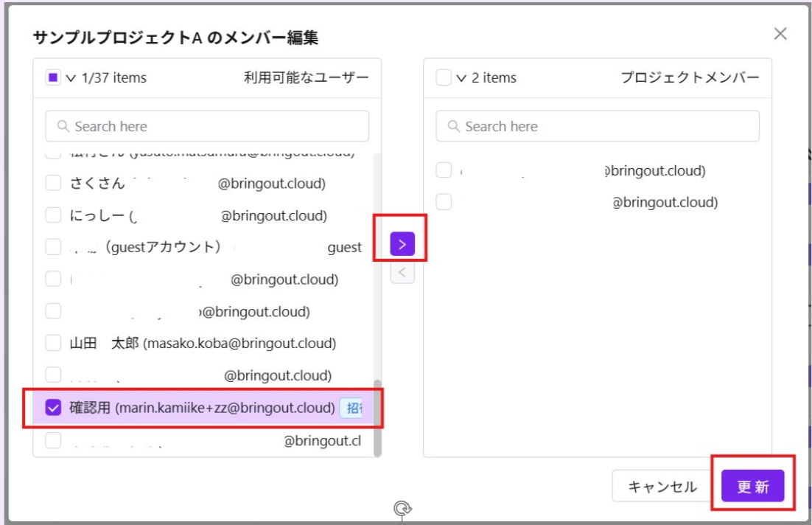The image size is (812, 525).
Task: Select 山田 太郎 (masako.koba@bringout.cloud) row text
Action: [x=203, y=343]
